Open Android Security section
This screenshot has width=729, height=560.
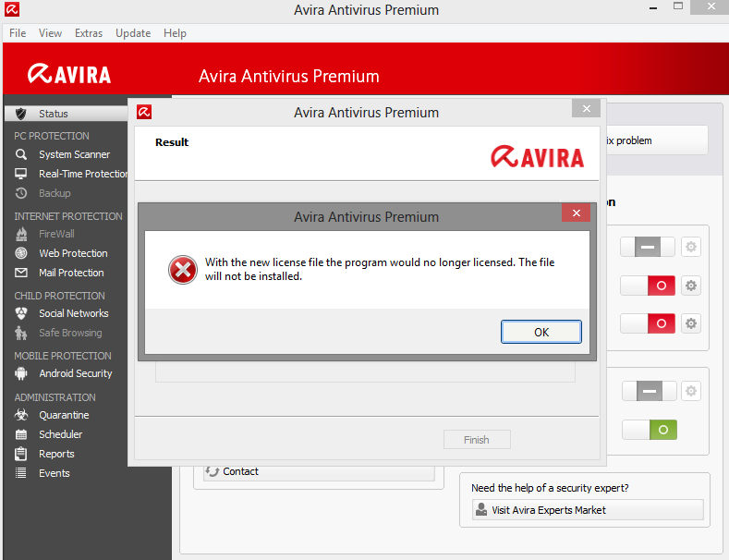(76, 373)
